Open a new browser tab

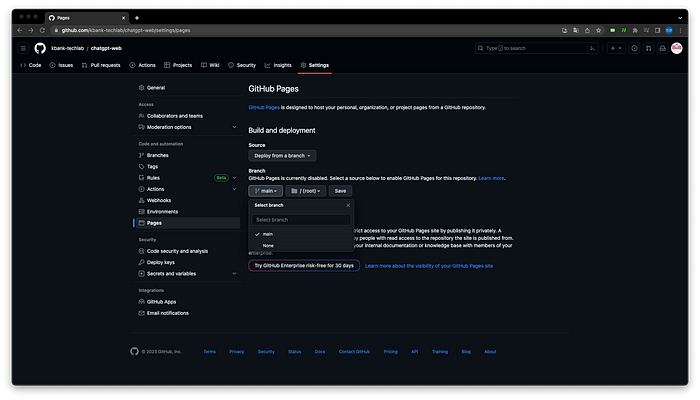click(x=136, y=17)
